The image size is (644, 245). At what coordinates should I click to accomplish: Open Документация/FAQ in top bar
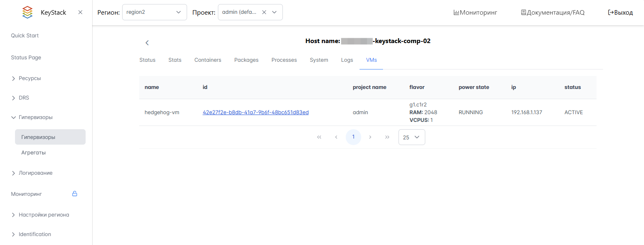553,13
